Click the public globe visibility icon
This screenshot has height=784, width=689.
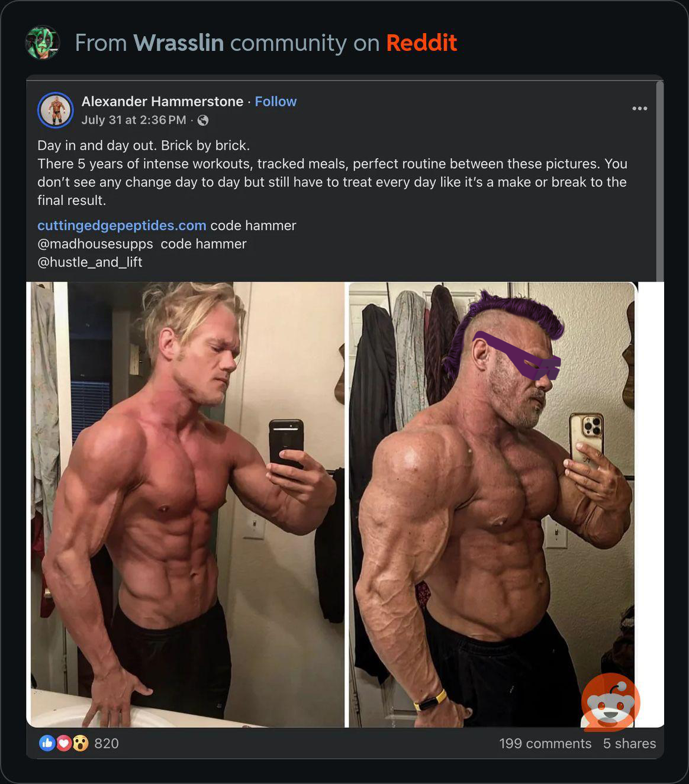(x=203, y=121)
